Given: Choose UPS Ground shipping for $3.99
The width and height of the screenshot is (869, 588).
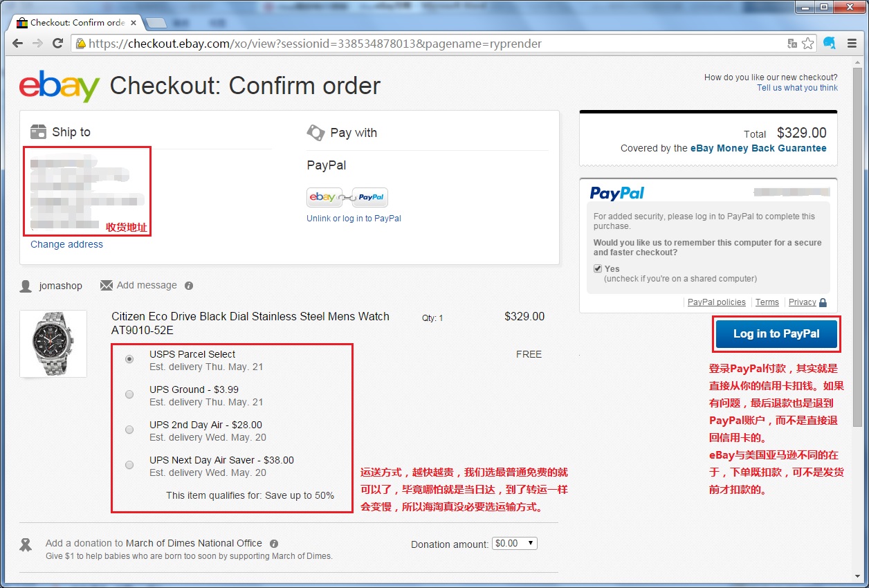Looking at the screenshot, I should [129, 394].
